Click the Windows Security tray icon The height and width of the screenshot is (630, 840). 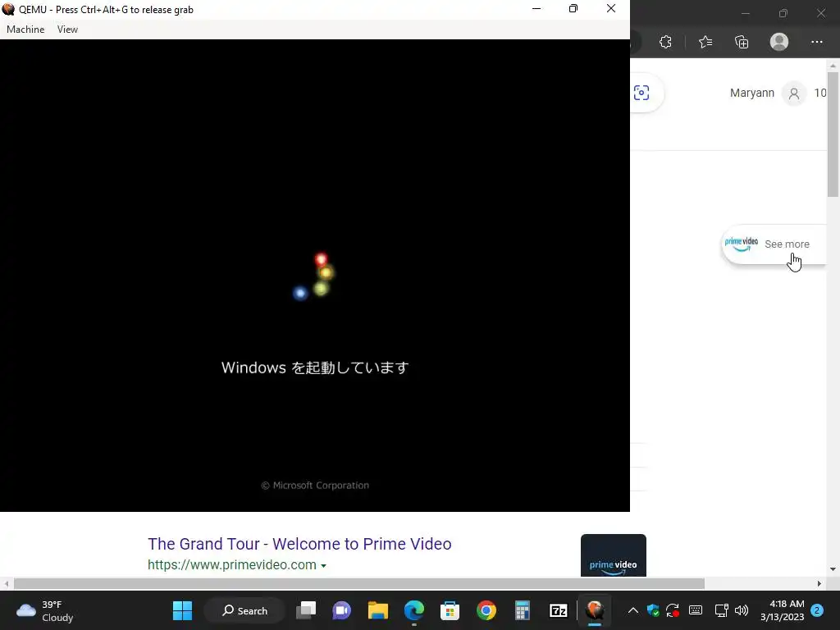point(652,610)
